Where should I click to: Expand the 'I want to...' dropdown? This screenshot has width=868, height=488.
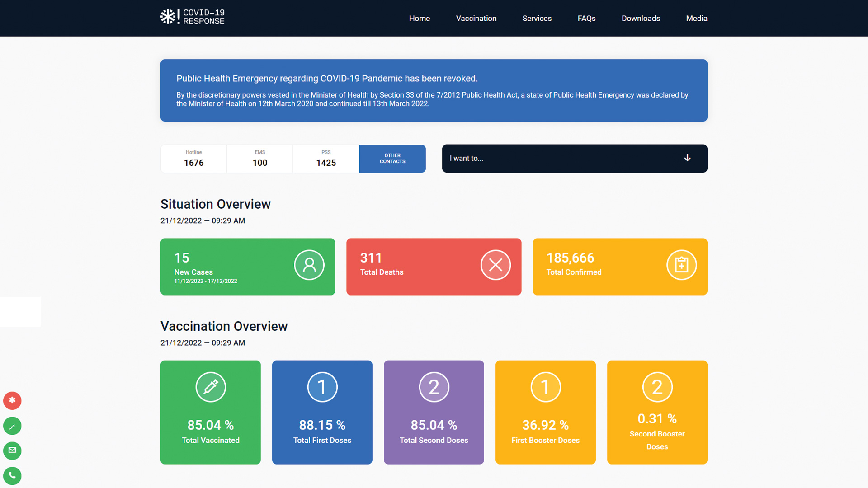575,159
